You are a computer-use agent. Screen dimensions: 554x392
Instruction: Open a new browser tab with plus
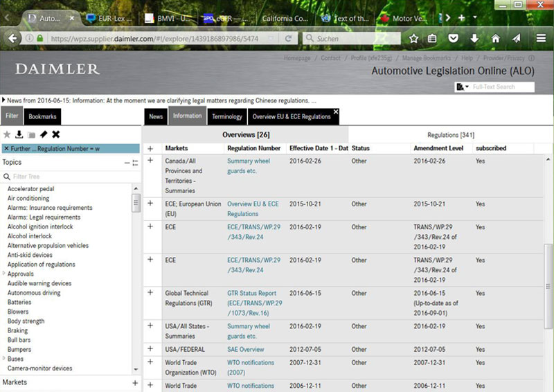(461, 18)
